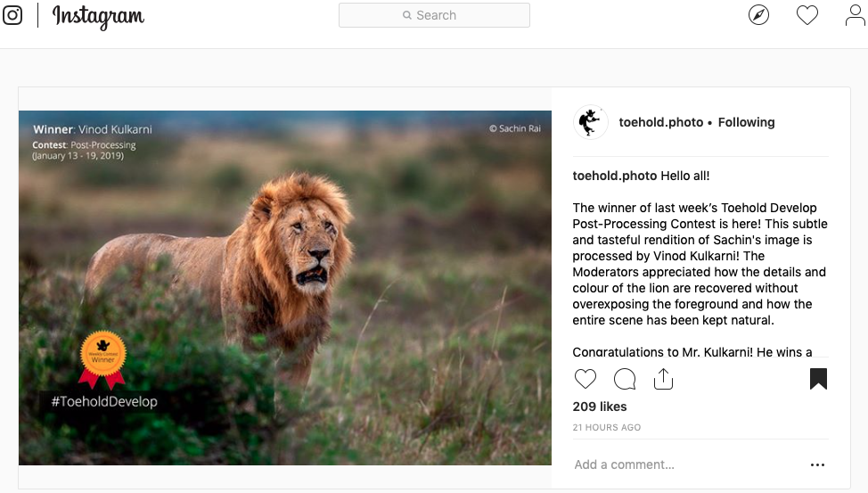This screenshot has width=868, height=493.
Task: Toggle the saved bookmark icon
Action: (x=818, y=379)
